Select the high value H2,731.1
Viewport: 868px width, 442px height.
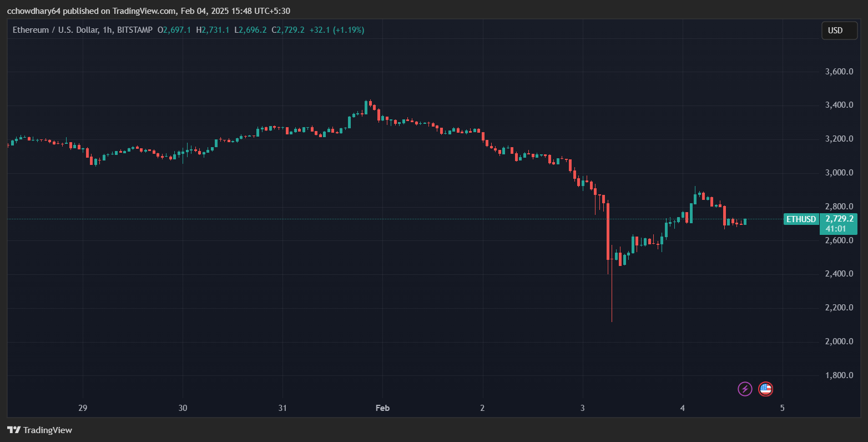(x=212, y=30)
